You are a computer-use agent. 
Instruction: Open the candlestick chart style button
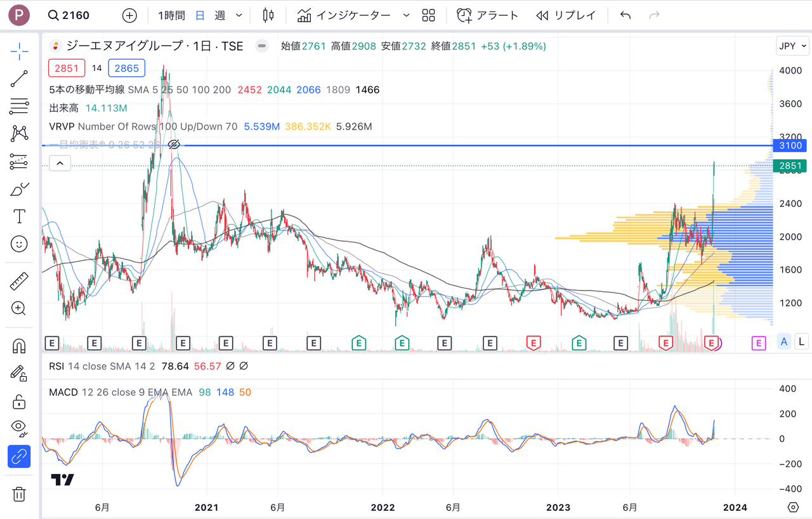[x=268, y=15]
